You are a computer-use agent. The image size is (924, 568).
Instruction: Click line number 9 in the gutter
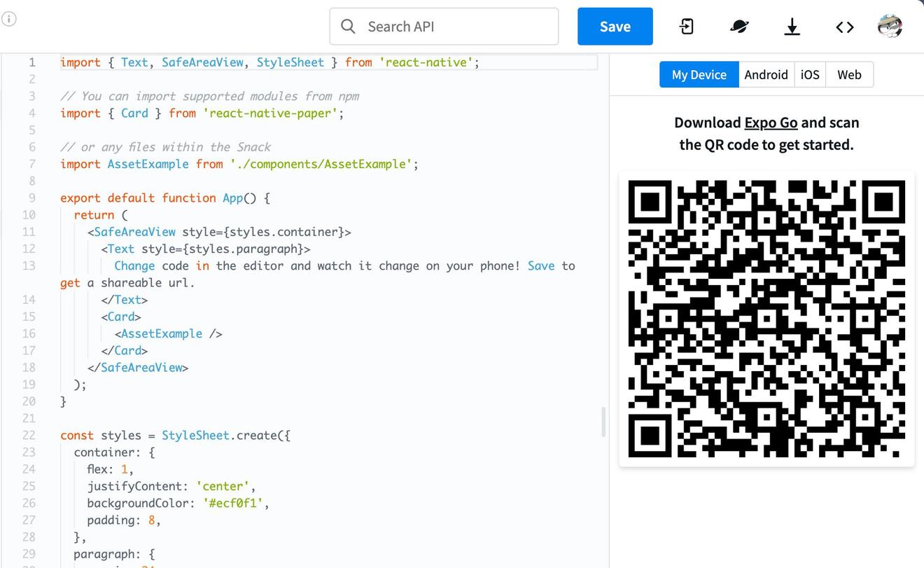(x=31, y=198)
